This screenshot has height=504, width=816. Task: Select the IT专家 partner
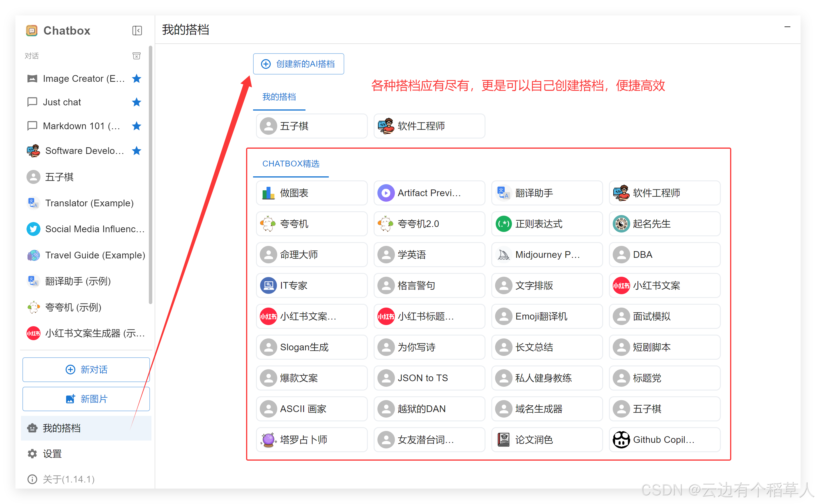click(x=312, y=285)
